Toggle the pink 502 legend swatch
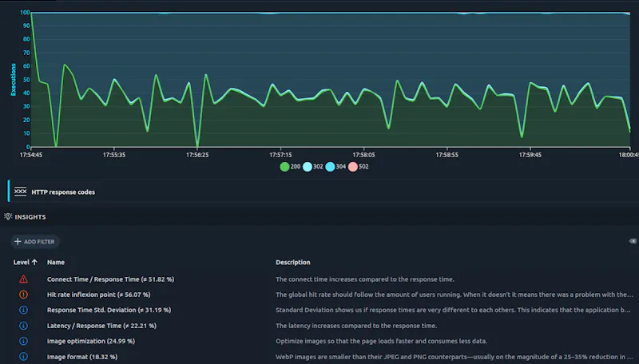The width and height of the screenshot is (639, 364). [353, 167]
